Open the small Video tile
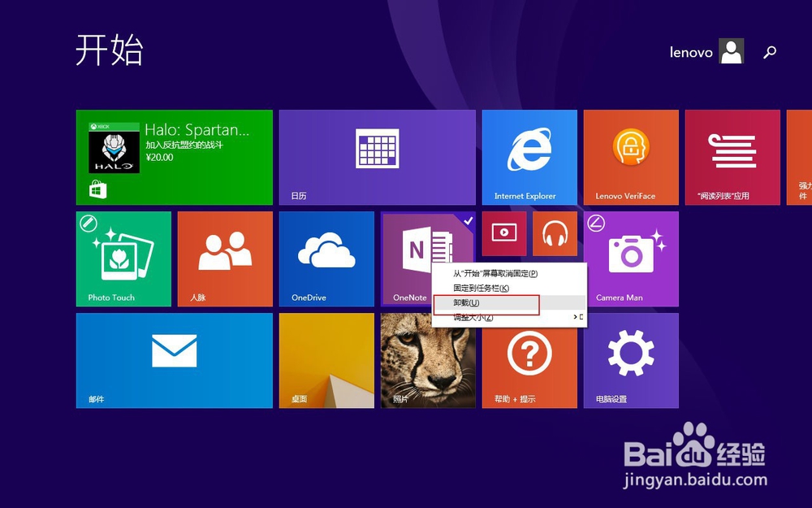Screen dimensions: 812x508 504,233
